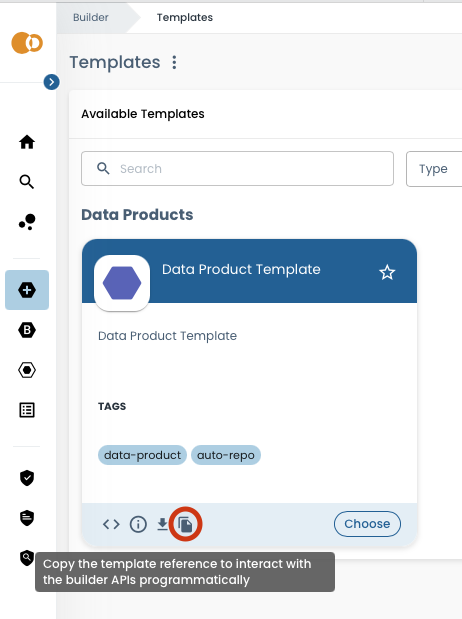Screen dimensions: 462x619
Task: Star the Data Product Template as favorite
Action: click(x=387, y=272)
